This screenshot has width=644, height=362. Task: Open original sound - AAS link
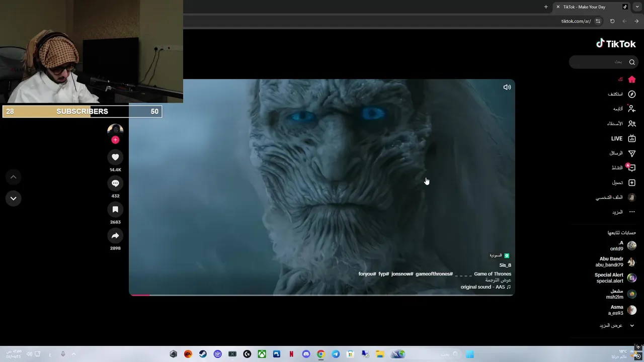[486, 287]
